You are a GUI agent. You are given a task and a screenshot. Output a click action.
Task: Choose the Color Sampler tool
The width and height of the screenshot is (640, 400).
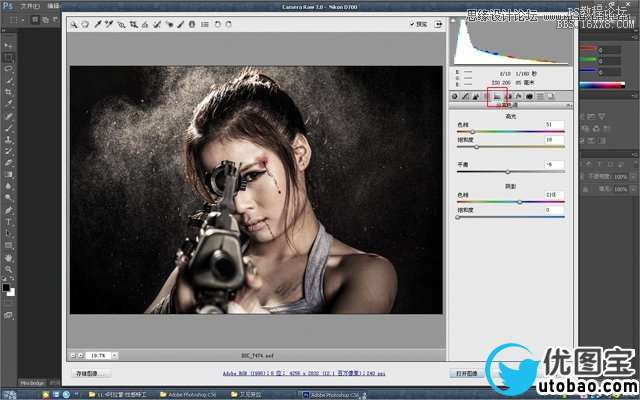[x=109, y=24]
